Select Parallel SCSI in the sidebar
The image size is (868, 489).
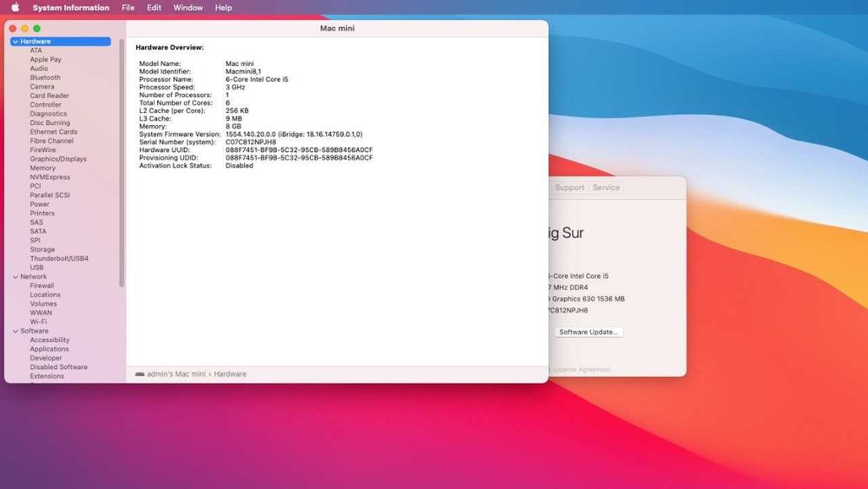49,195
